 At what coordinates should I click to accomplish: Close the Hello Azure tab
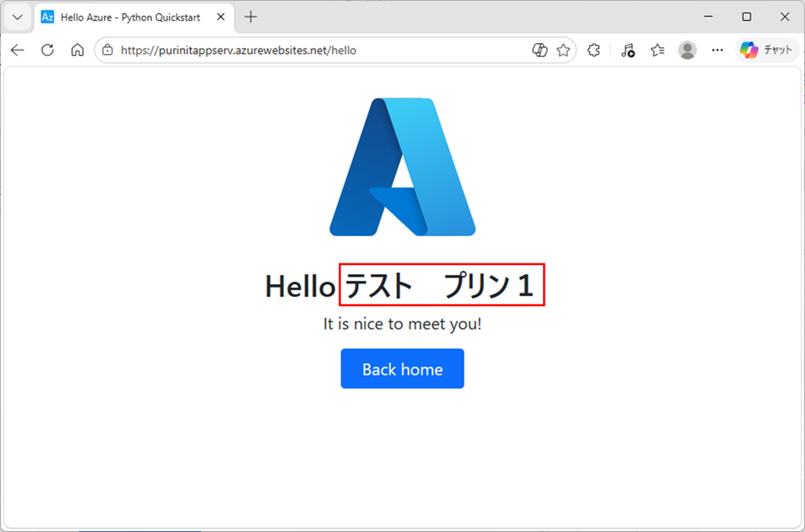pos(219,16)
